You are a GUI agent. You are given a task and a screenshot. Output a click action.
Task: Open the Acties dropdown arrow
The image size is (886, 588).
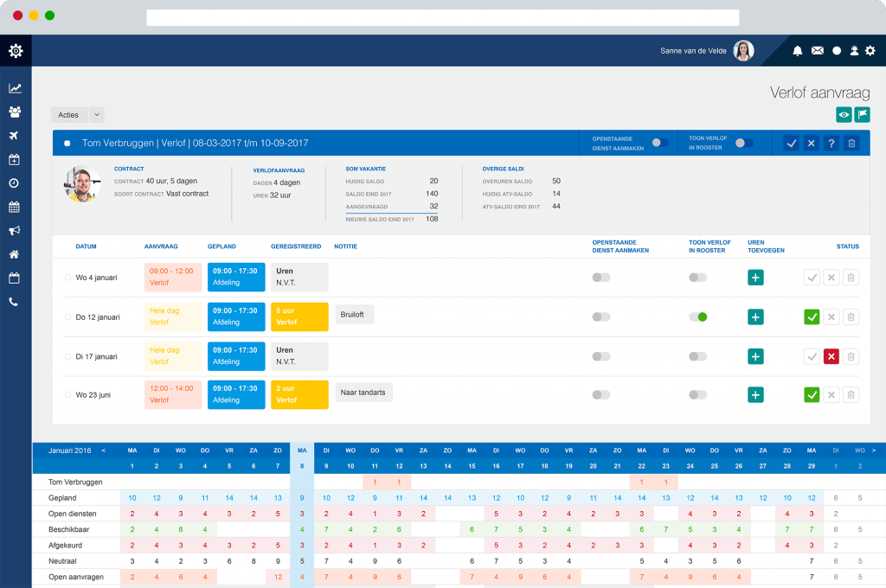pyautogui.click(x=97, y=115)
